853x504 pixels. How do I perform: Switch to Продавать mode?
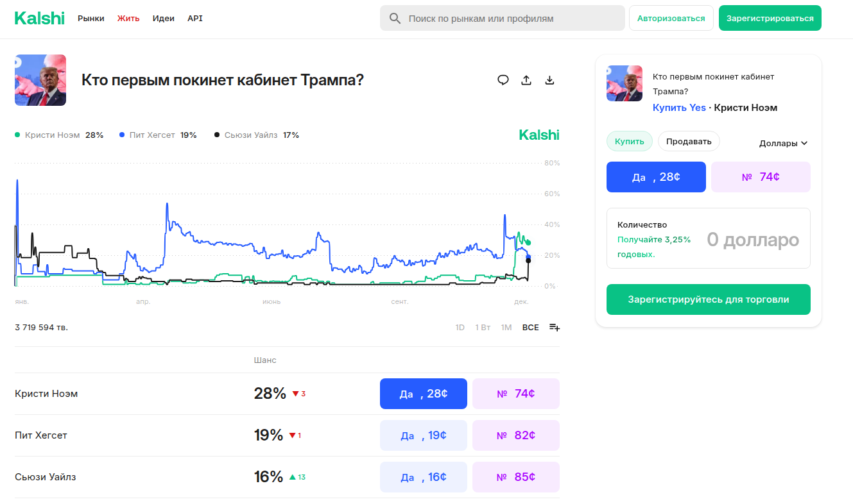click(689, 141)
